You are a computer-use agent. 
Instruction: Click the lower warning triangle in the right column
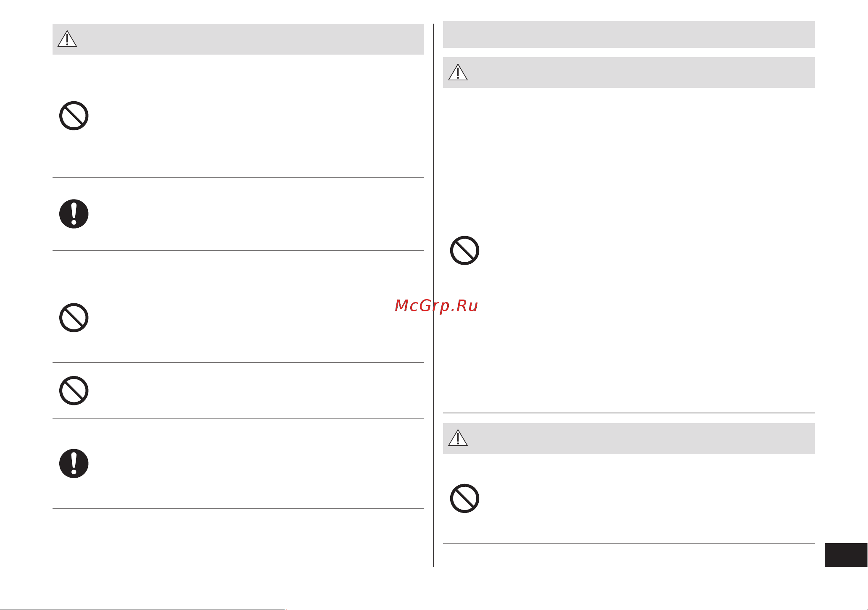[458, 438]
